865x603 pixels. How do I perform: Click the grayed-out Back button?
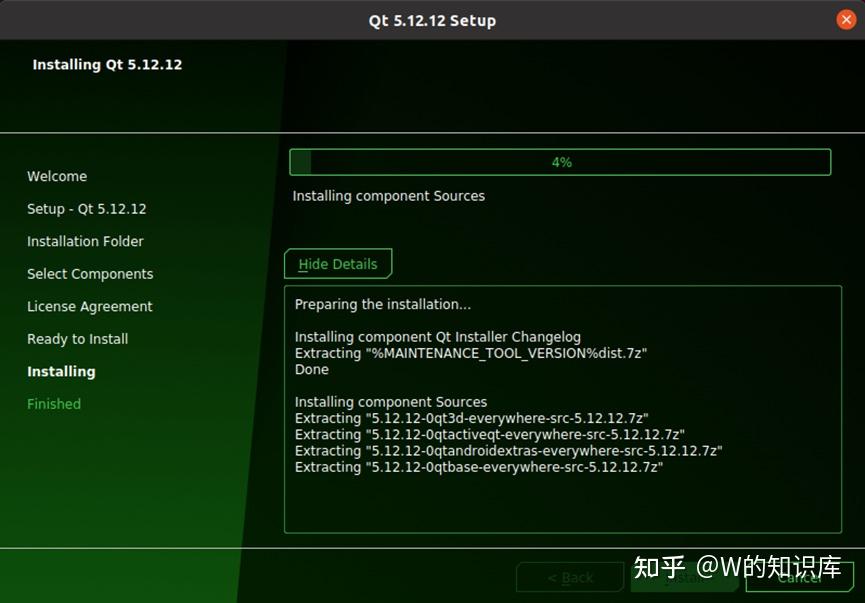569,577
